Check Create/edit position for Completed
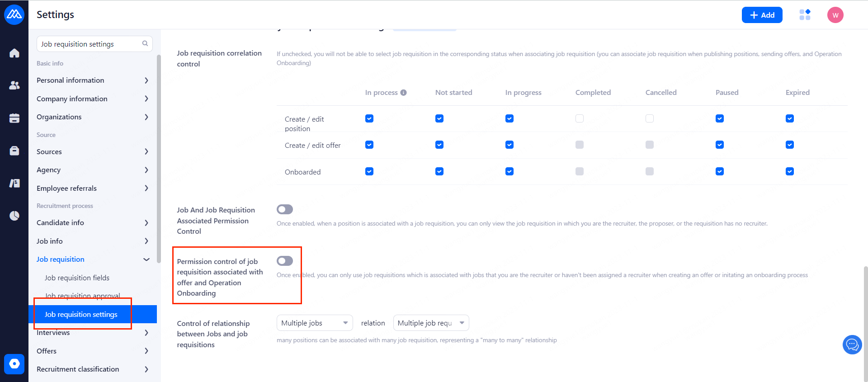 (x=580, y=118)
